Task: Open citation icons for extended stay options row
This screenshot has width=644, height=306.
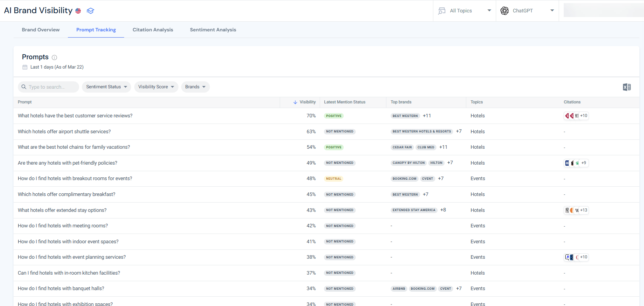Action: [x=576, y=210]
